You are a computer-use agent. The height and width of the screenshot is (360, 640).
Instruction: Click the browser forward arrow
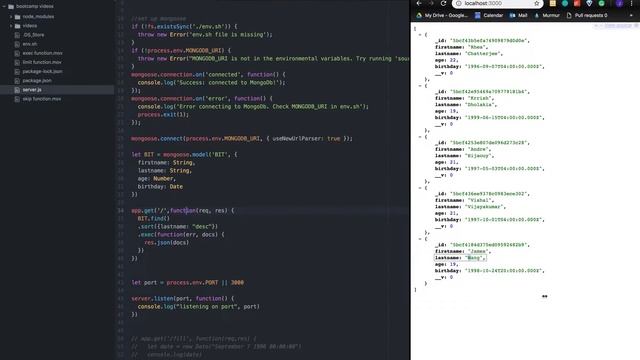431,3
